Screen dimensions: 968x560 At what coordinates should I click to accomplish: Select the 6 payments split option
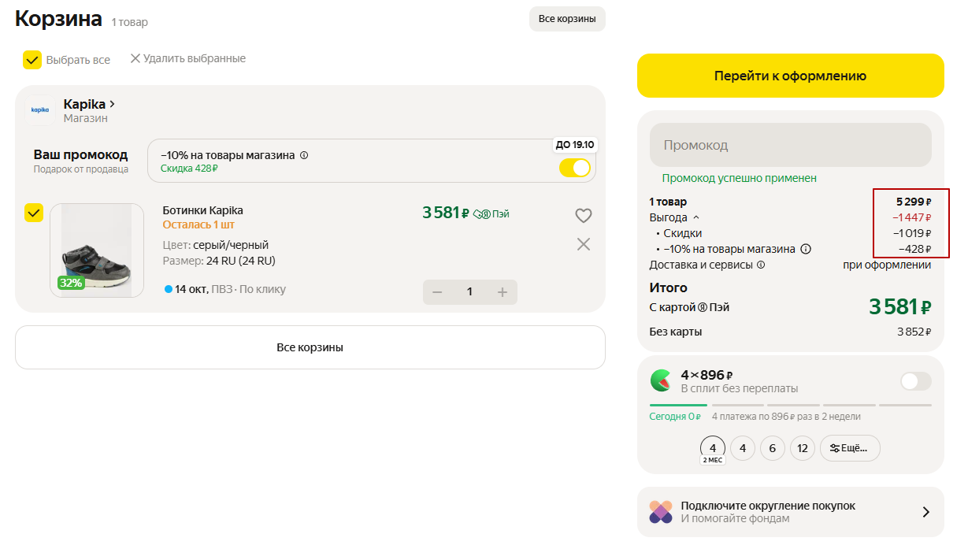772,448
